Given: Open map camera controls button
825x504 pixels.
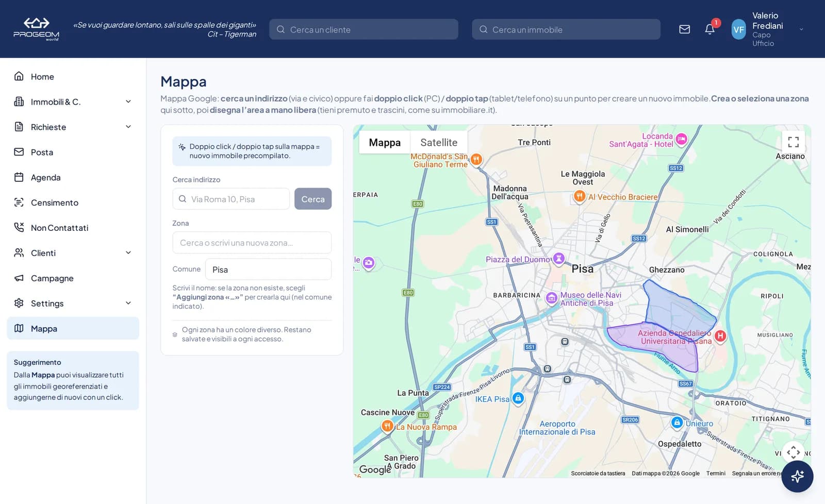Looking at the screenshot, I should click(793, 452).
